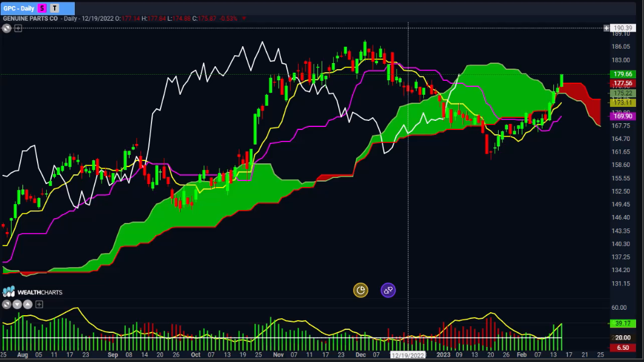Click the yellow clock icon on the chart

[361, 290]
